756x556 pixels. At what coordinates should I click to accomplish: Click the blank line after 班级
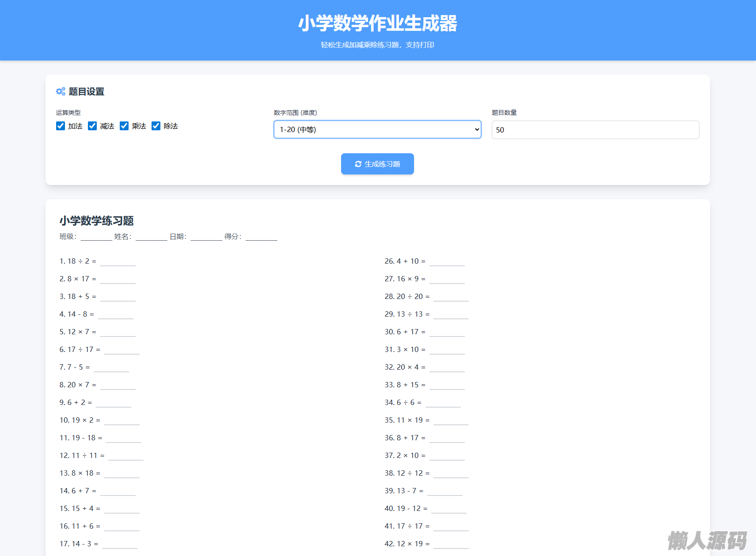click(96, 237)
